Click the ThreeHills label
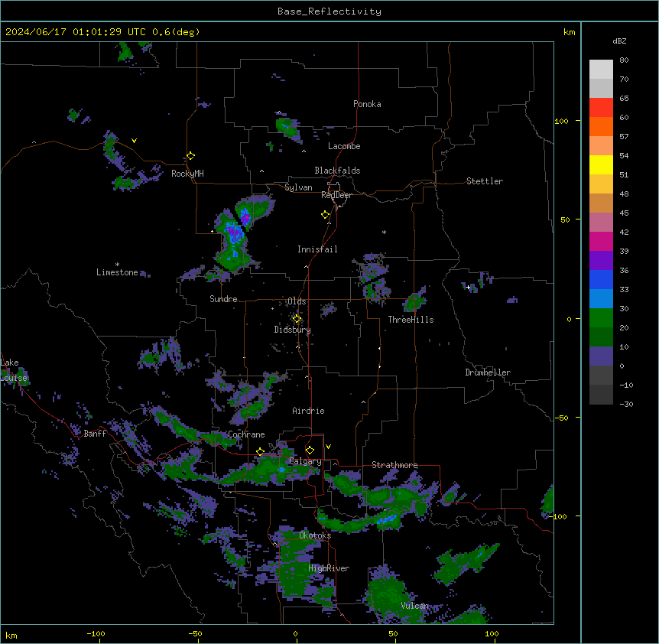Screen dimensions: 659x644 [411, 320]
